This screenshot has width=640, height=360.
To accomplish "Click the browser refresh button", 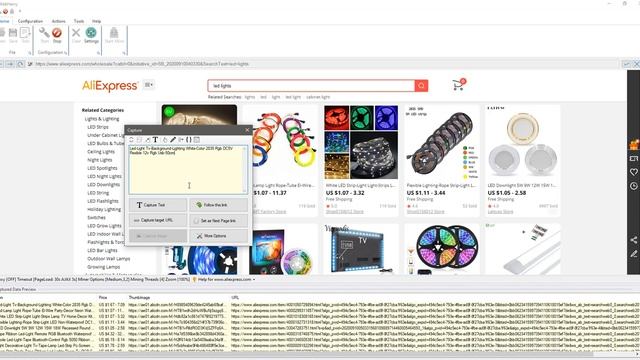I will [20, 64].
